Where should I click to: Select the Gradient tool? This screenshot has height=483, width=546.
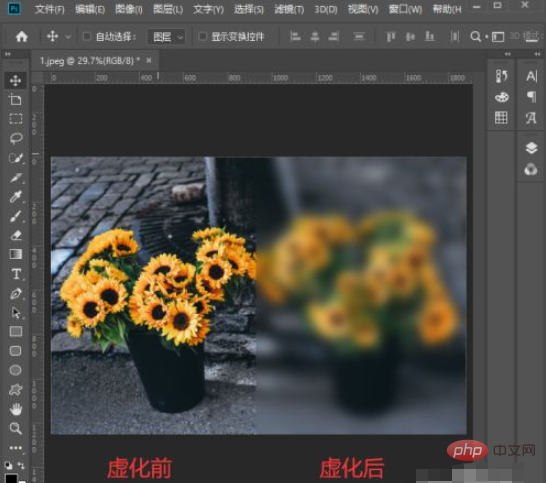15,254
